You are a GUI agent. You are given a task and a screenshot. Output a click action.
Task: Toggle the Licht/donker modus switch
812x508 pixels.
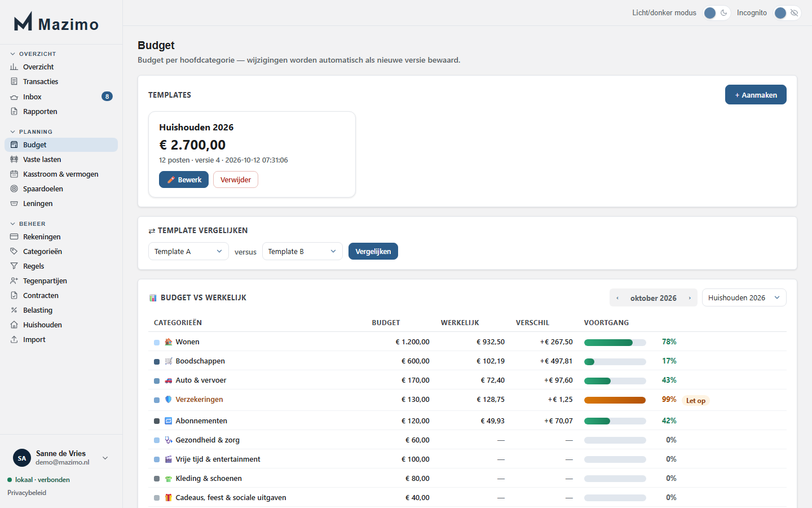point(717,13)
